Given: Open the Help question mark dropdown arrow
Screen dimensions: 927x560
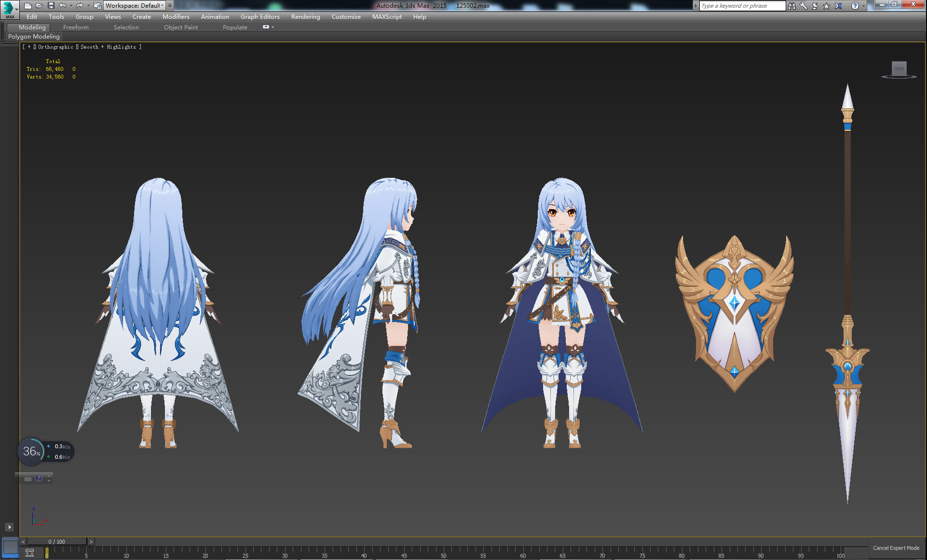Looking at the screenshot, I should click(x=863, y=6).
